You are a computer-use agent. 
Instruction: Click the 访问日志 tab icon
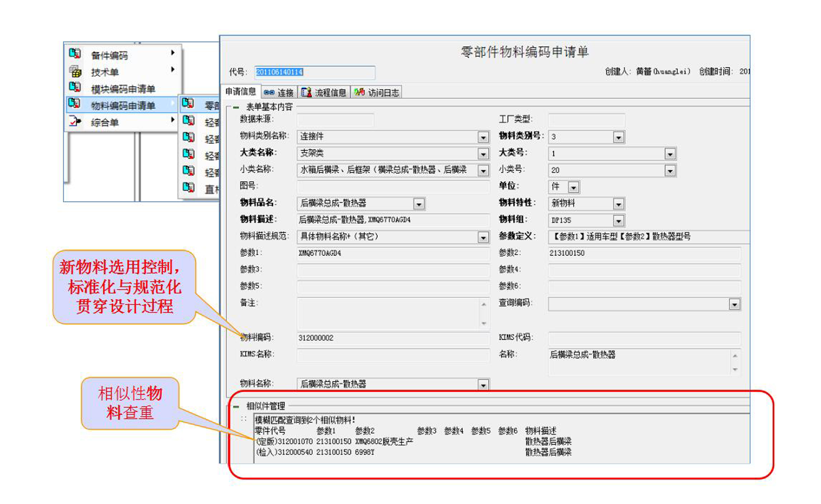(359, 92)
